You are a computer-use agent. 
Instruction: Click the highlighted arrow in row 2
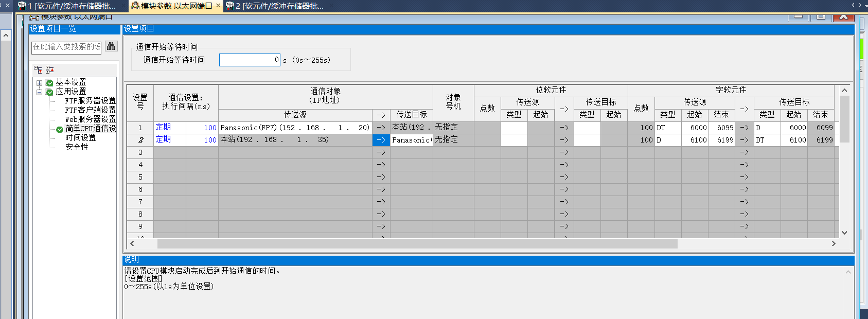tap(381, 140)
